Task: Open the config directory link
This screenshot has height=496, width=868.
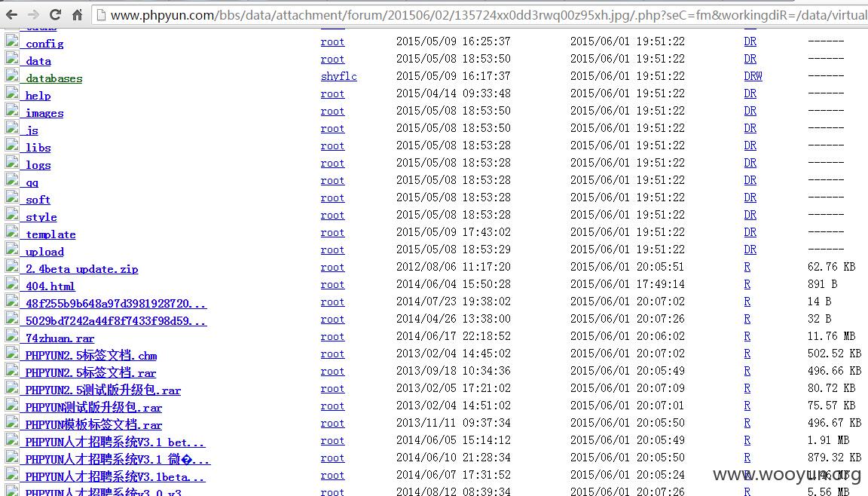Action: 44,43
